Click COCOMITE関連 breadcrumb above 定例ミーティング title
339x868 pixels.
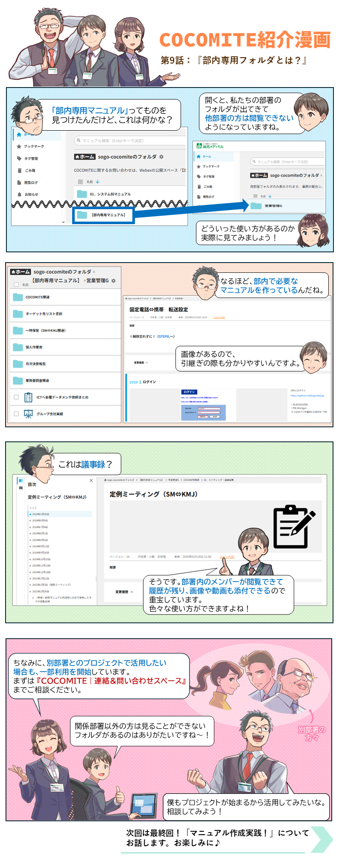(x=192, y=480)
